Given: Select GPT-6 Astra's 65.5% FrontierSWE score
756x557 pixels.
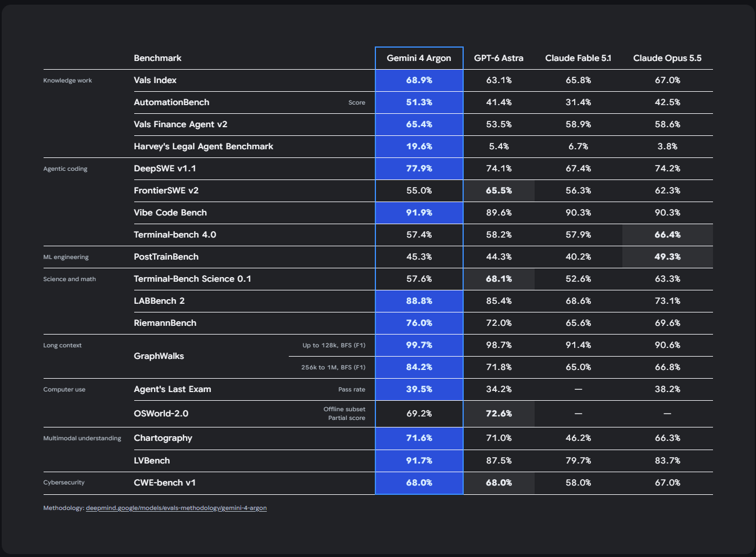Looking at the screenshot, I should (x=499, y=191).
